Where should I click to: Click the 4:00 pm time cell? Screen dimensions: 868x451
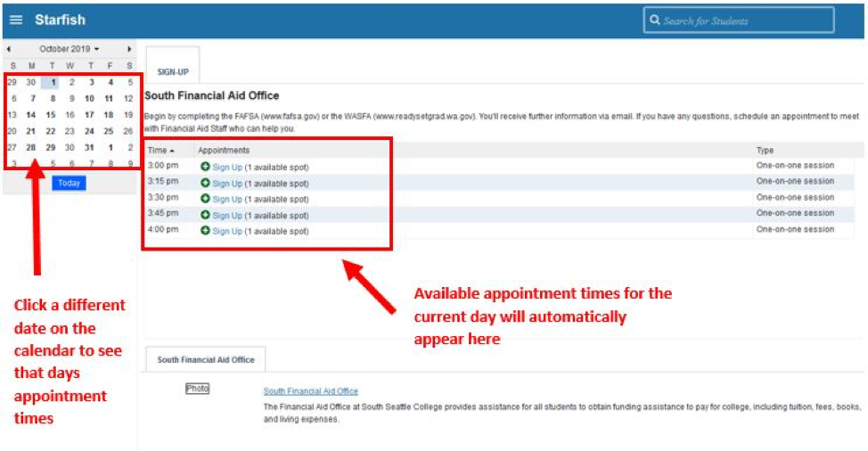163,229
